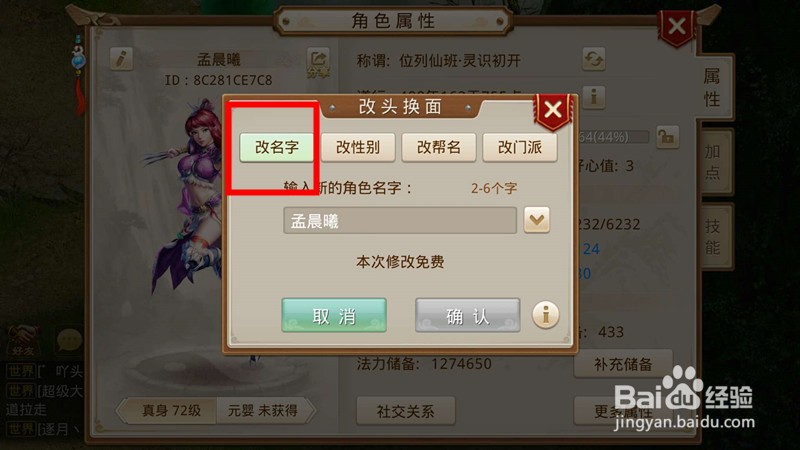The height and width of the screenshot is (450, 800).
Task: Expand the name suggestion dropdown arrow
Action: [x=537, y=220]
